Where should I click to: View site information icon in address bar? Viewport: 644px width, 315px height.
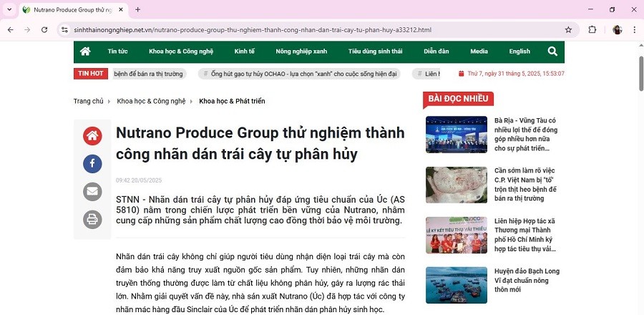pyautogui.click(x=64, y=29)
